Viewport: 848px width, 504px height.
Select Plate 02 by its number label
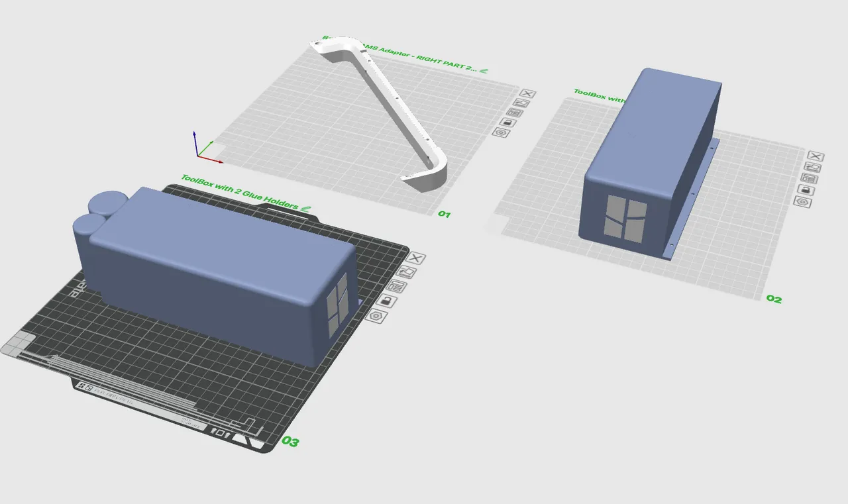pos(773,299)
